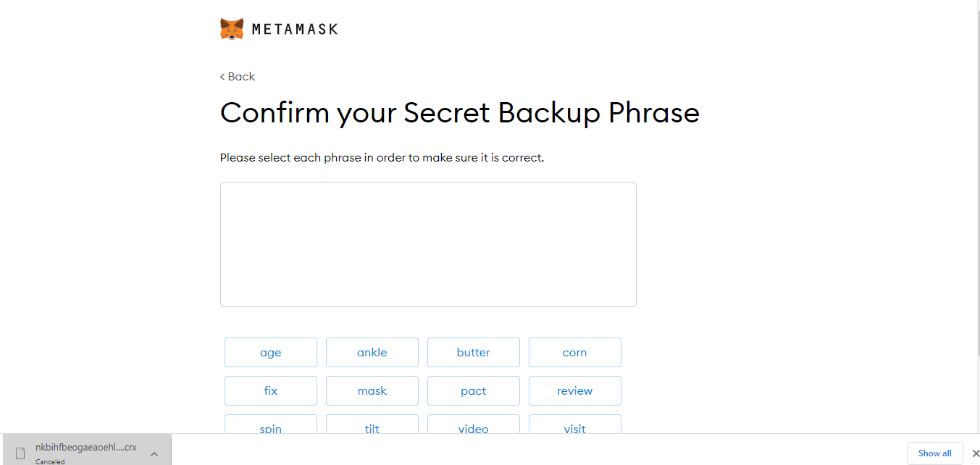Choose the 'mask' word button
This screenshot has width=980, height=465.
pyautogui.click(x=372, y=391)
